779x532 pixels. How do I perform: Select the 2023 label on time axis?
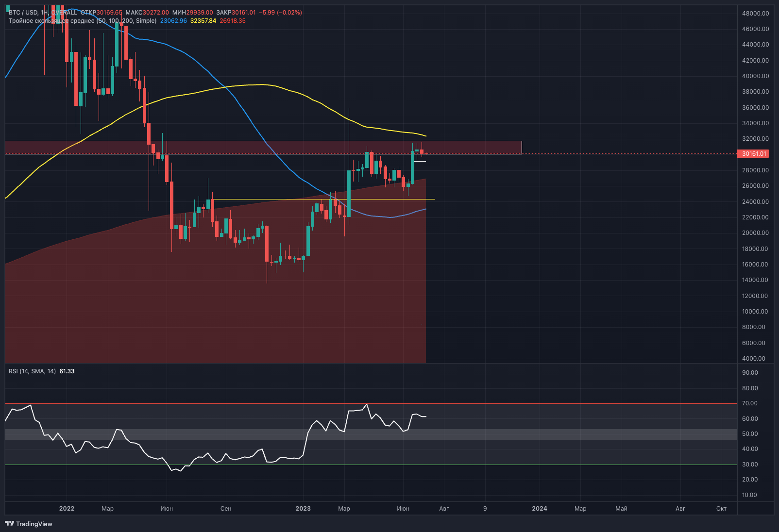303,508
